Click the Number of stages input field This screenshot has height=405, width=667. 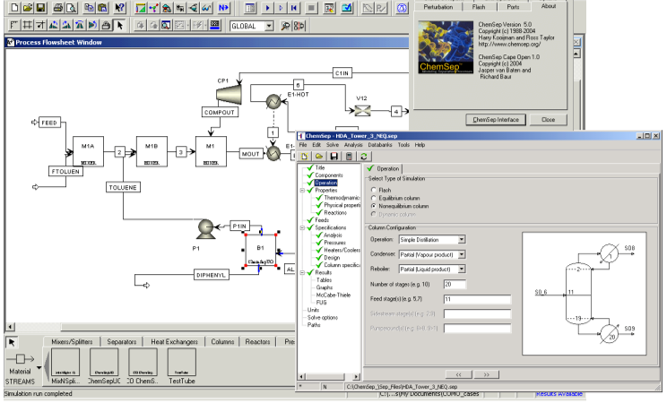(455, 284)
